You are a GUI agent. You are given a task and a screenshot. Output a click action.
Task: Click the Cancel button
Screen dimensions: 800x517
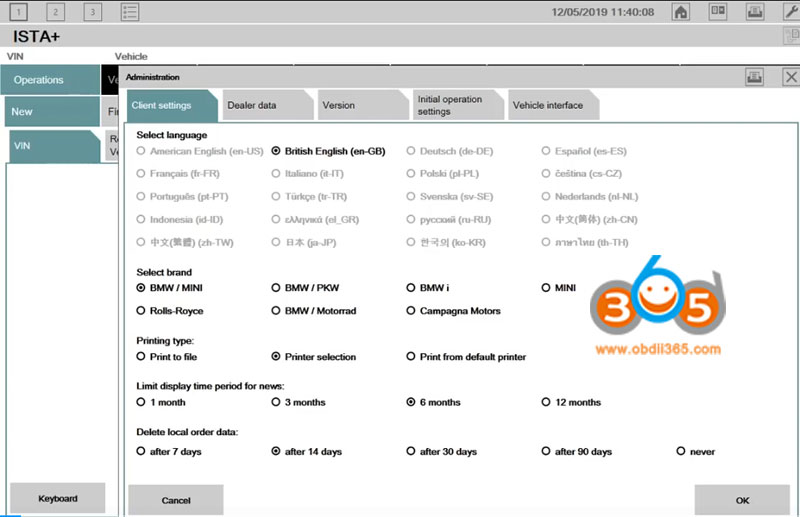[176, 500]
